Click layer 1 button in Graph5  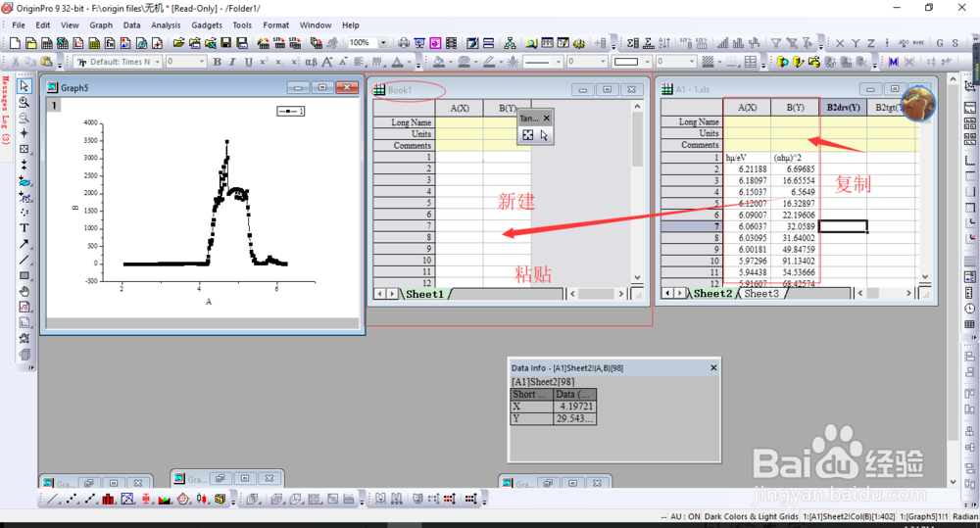pyautogui.click(x=54, y=105)
